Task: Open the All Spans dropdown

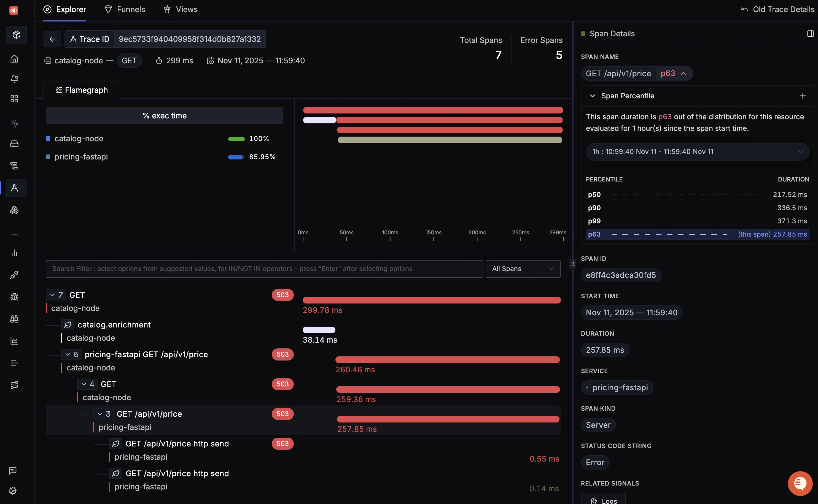Action: 522,269
